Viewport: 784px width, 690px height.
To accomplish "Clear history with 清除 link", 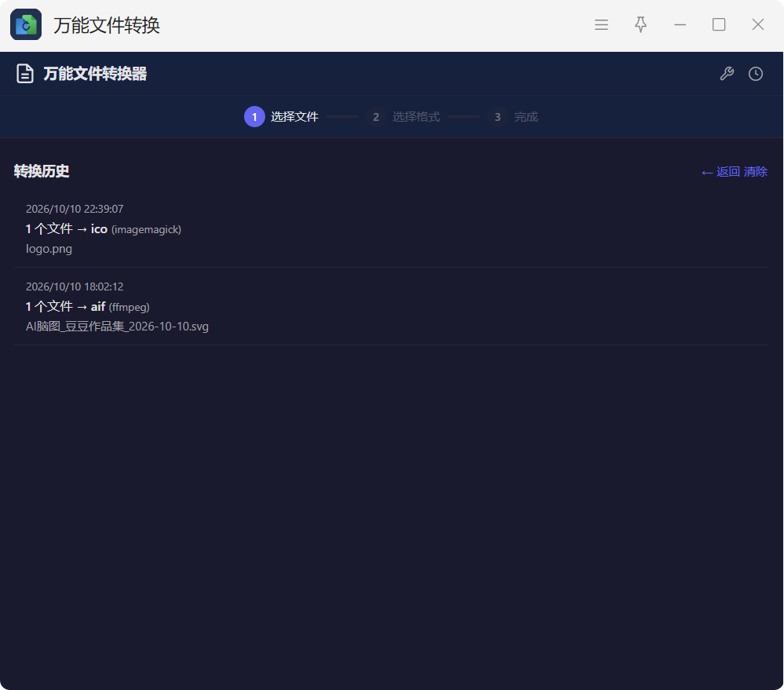I will (x=756, y=172).
